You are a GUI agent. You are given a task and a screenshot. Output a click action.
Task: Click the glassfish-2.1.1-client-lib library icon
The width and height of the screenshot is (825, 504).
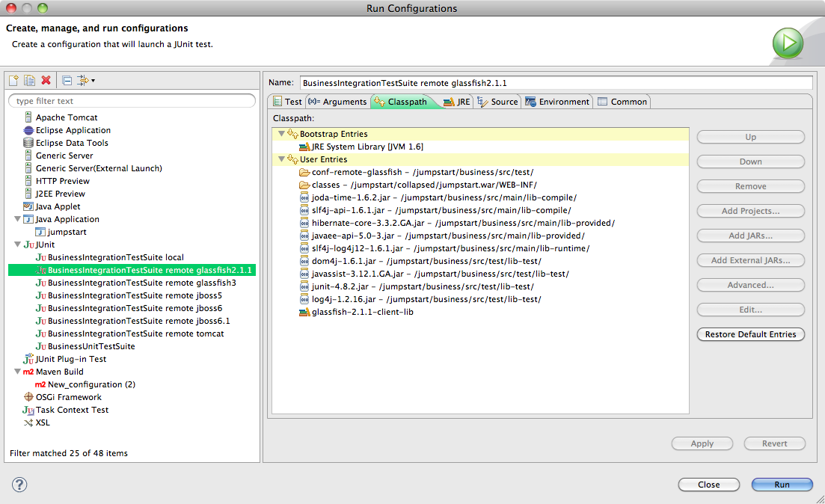(x=304, y=312)
